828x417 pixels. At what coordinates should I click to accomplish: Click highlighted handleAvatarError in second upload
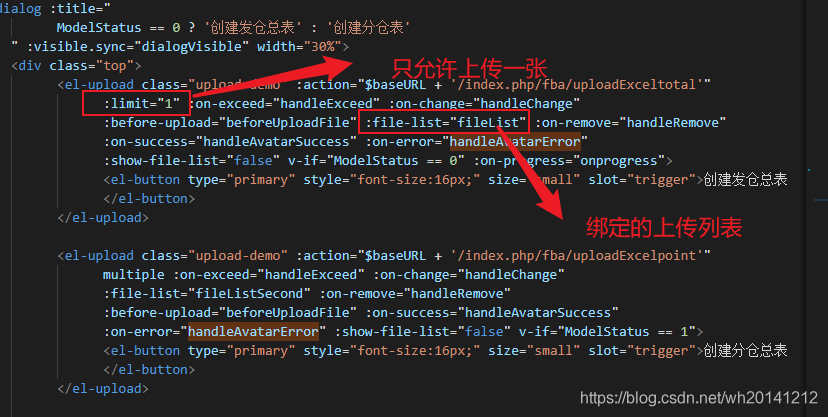[x=253, y=331]
